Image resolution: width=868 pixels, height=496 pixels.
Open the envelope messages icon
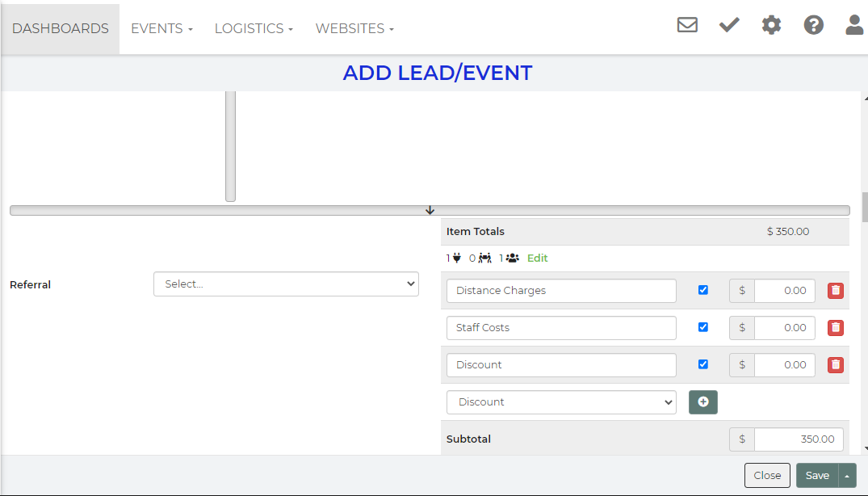click(687, 25)
